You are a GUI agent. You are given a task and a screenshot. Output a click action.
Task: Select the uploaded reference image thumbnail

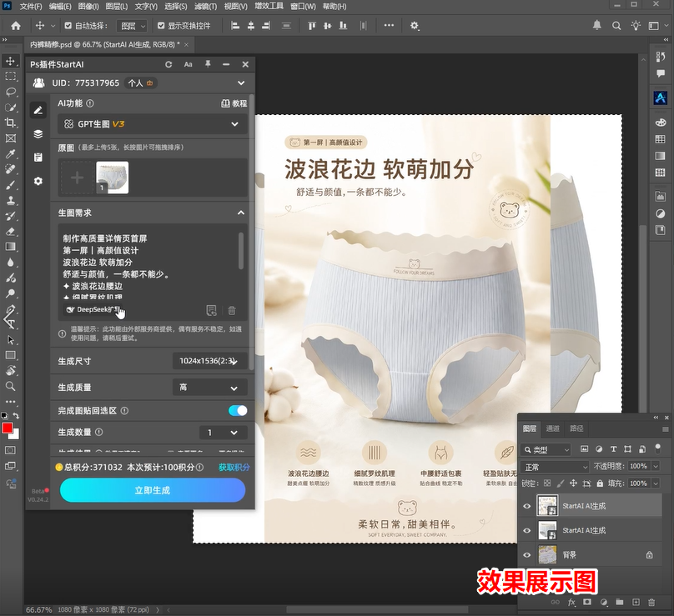[x=112, y=178]
